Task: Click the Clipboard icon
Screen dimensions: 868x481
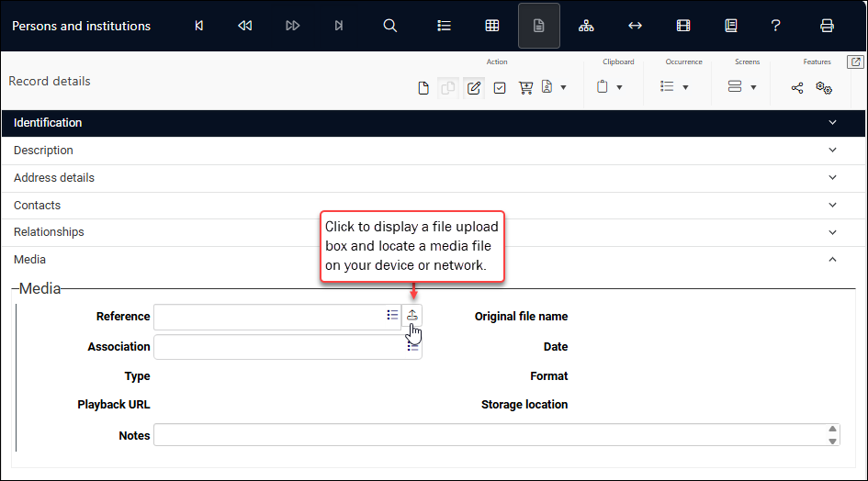Action: tap(603, 87)
